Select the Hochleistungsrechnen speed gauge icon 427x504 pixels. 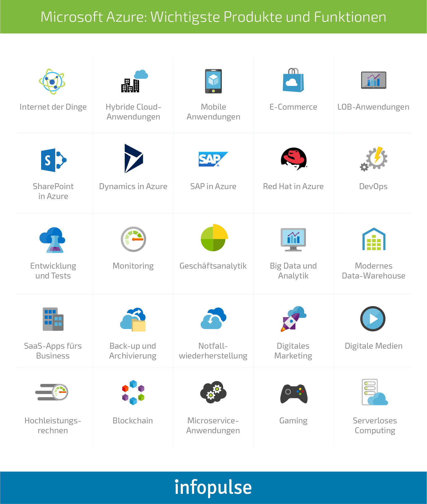52,392
